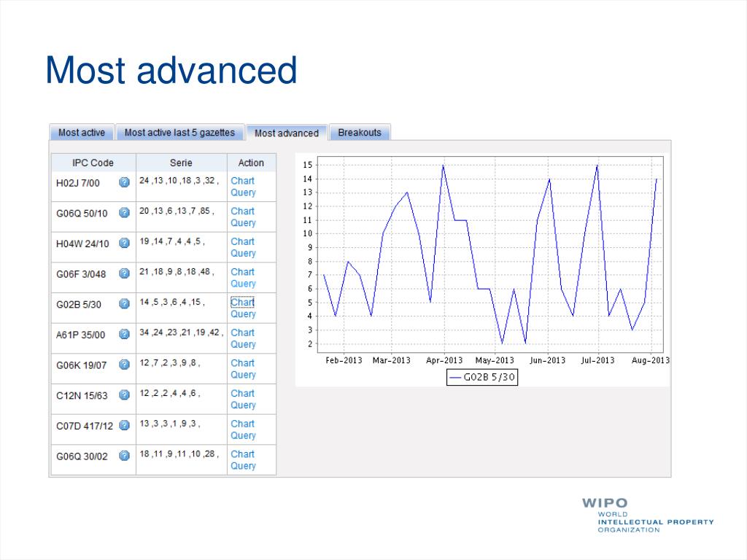Image resolution: width=747 pixels, height=560 pixels.
Task: Open info icon beside G06F 3/048
Action: tap(124, 274)
